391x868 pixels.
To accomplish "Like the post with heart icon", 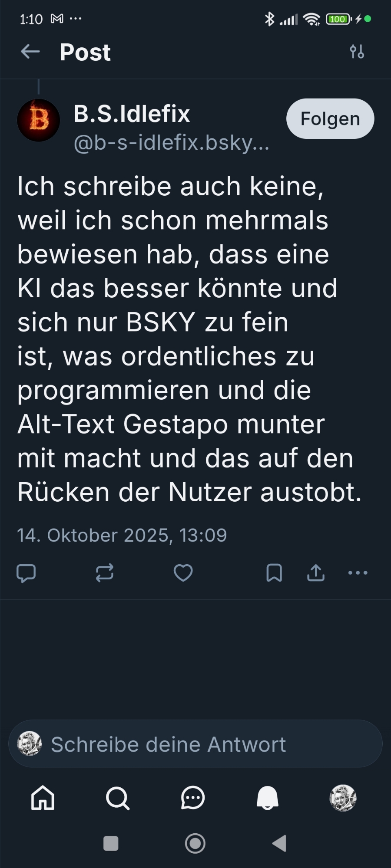I will click(x=183, y=573).
